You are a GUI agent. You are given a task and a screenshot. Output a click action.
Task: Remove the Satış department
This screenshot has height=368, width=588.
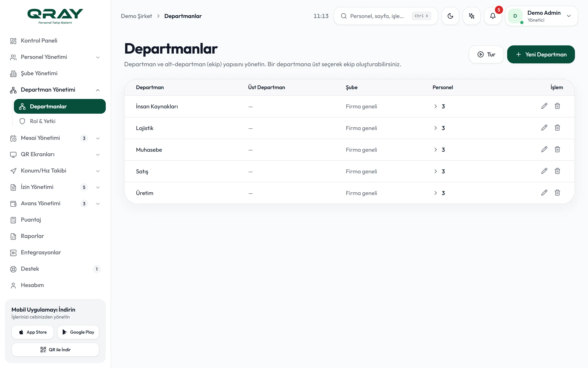click(x=557, y=171)
